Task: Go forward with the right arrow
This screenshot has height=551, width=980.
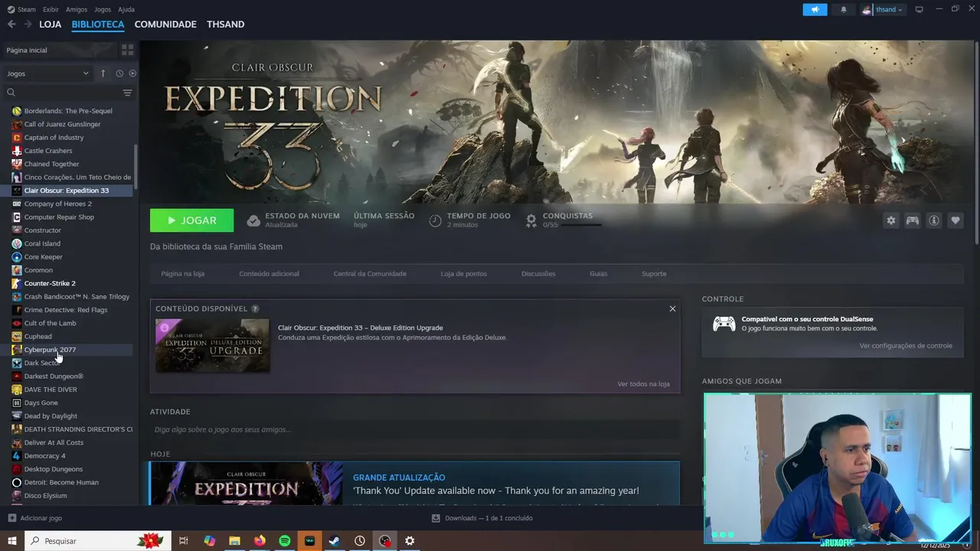Action: [x=28, y=24]
